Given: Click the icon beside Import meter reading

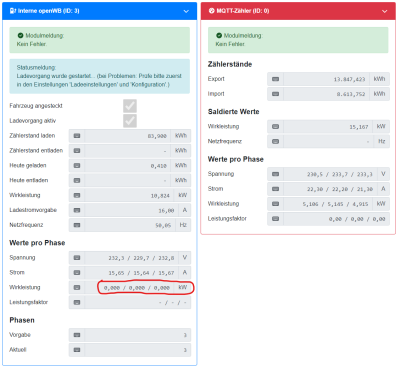Looking at the screenshot, I should [275, 94].
